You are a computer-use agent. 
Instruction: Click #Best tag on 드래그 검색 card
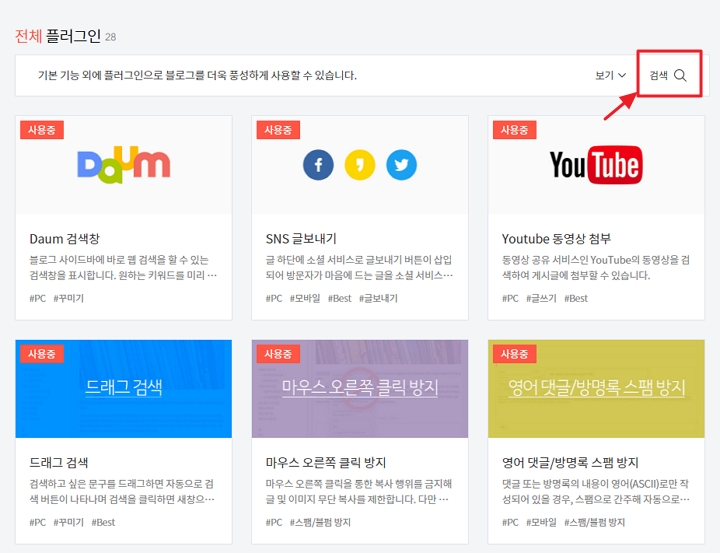[x=103, y=522]
